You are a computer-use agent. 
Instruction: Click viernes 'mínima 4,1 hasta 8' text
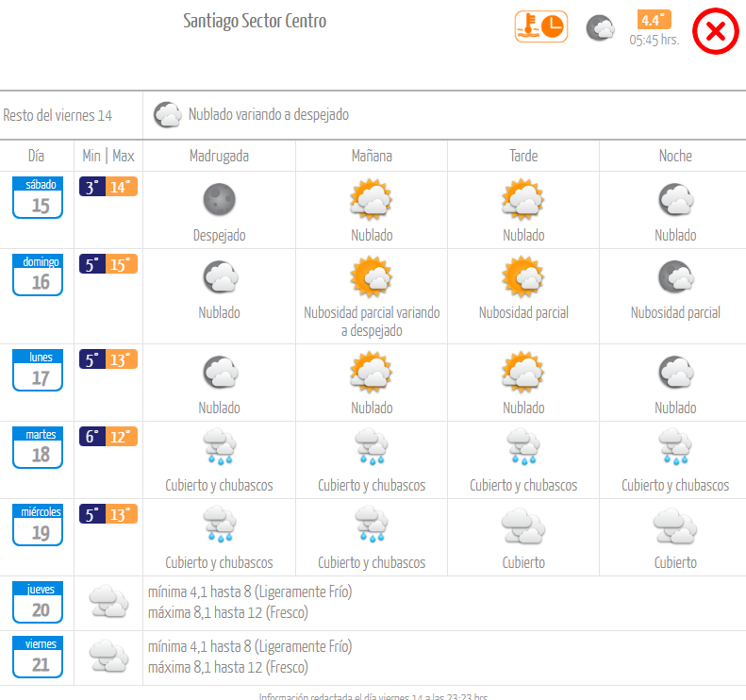[x=250, y=647]
